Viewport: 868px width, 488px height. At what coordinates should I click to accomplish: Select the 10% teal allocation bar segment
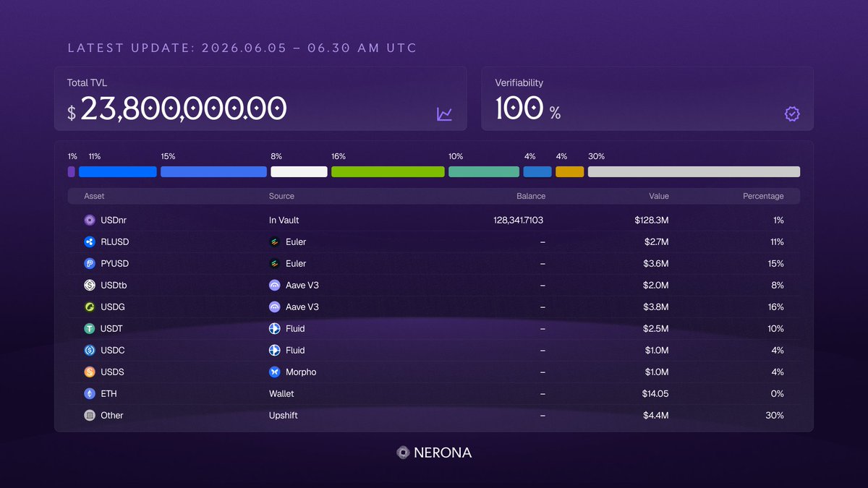coord(484,172)
